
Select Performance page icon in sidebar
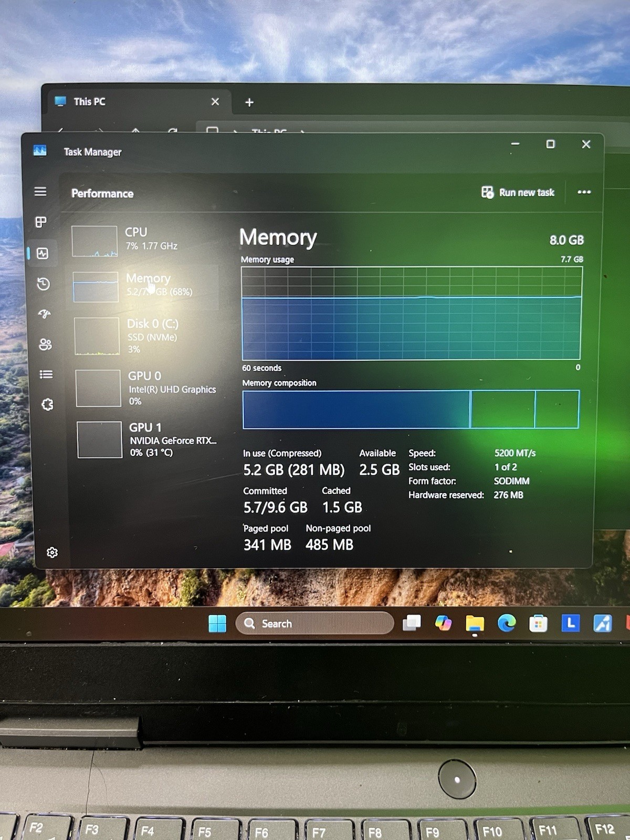43,254
